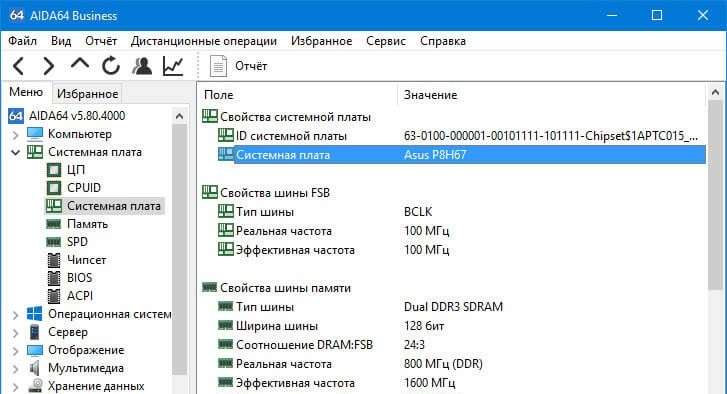The height and width of the screenshot is (394, 727).
Task: Expand the Компьютер tree node
Action: (15, 135)
